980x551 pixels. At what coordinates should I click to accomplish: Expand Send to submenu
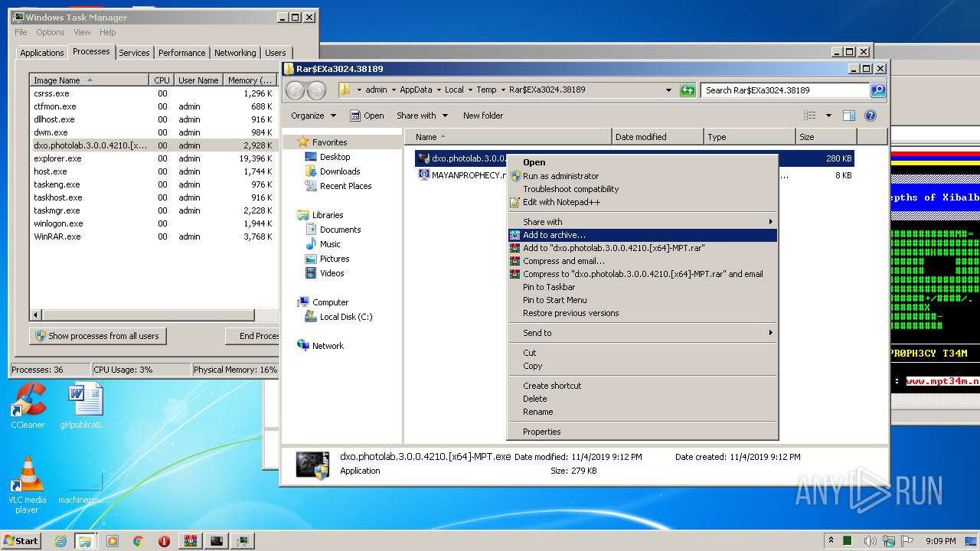(x=642, y=333)
